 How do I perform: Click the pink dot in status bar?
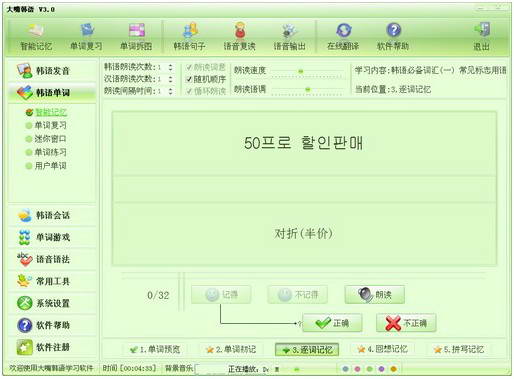pos(358,369)
